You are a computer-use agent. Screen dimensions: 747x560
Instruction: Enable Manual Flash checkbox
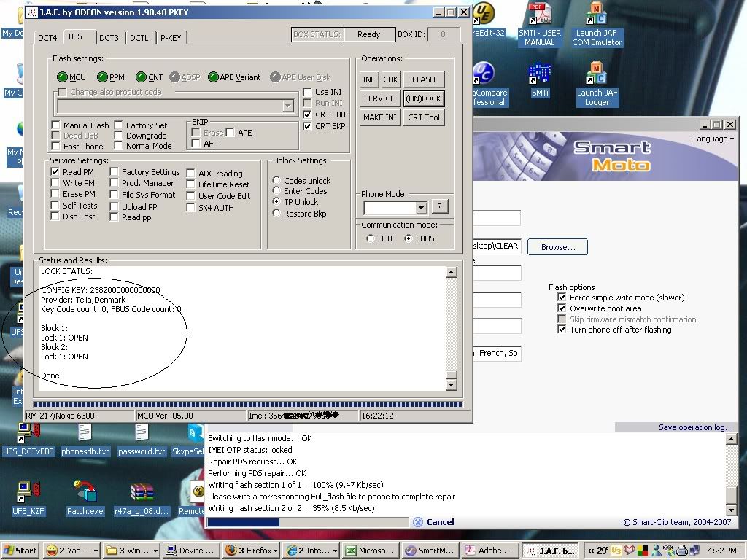(x=55, y=125)
